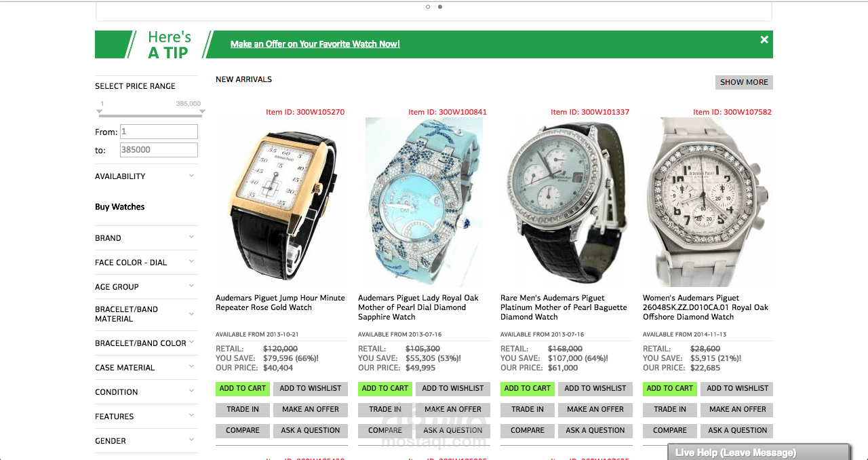The width and height of the screenshot is (868, 460).
Task: Add Lady Royal Oak Sapphire watch to wishlist
Action: tap(453, 389)
